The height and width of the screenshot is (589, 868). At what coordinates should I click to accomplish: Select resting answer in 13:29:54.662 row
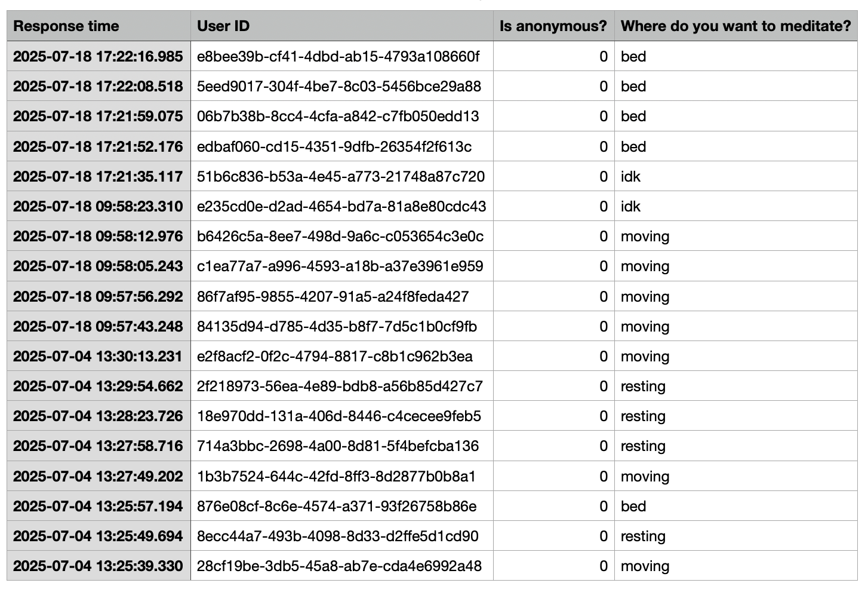click(736, 386)
